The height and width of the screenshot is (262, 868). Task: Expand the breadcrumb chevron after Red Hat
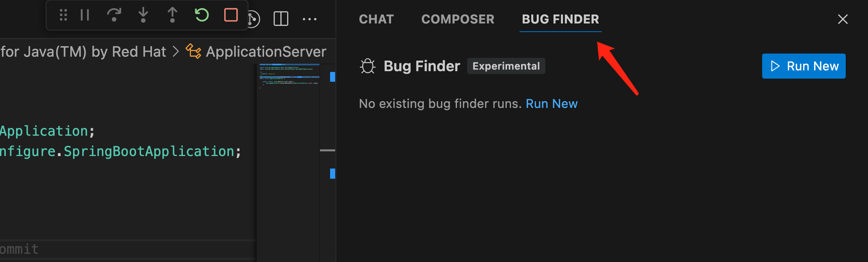176,52
